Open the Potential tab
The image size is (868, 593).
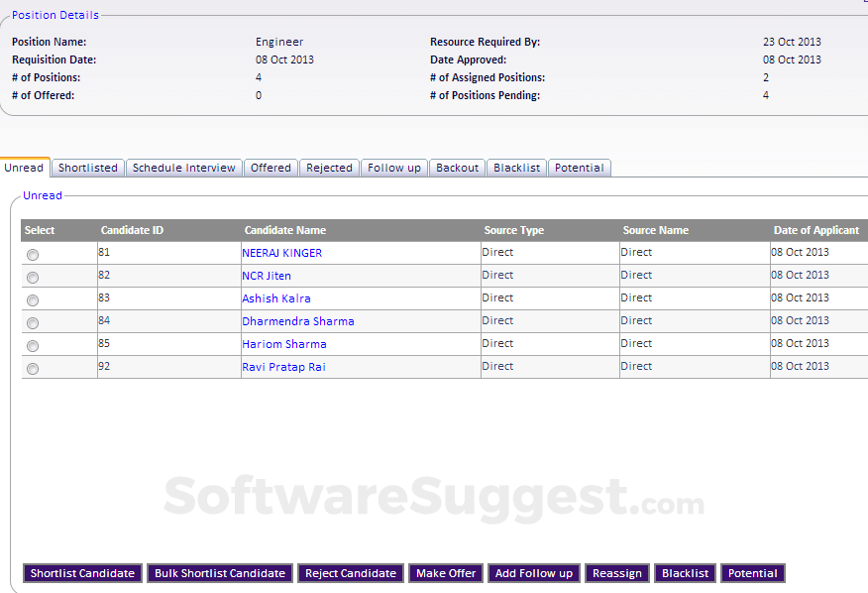pos(579,168)
